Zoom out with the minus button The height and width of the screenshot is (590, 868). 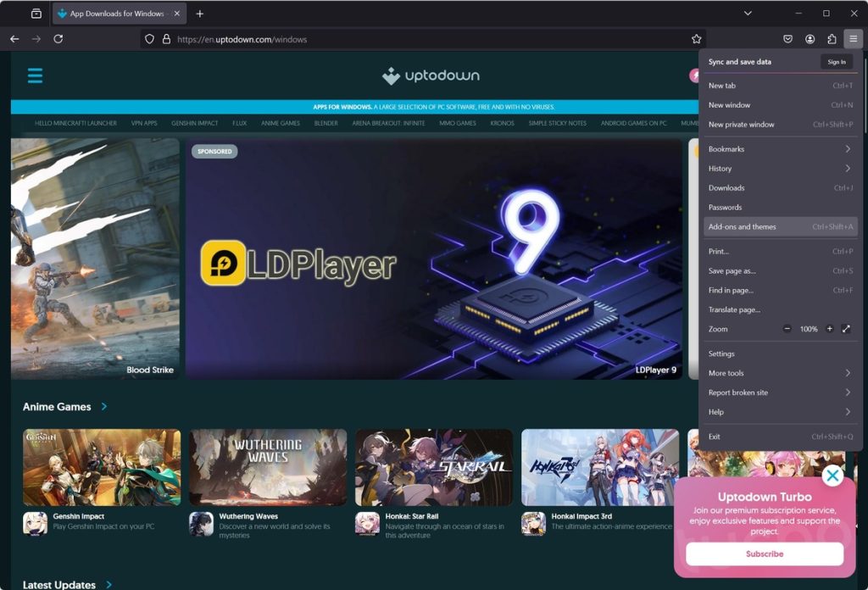[787, 329]
